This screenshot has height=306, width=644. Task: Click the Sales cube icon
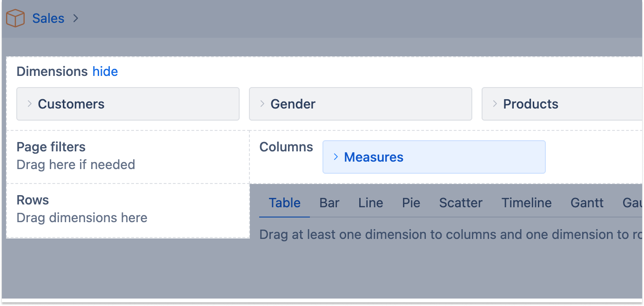click(15, 18)
